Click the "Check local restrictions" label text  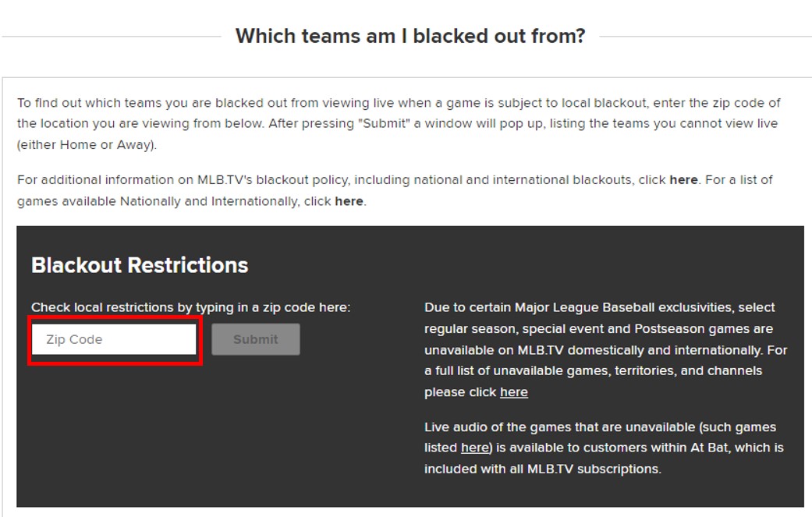click(190, 307)
